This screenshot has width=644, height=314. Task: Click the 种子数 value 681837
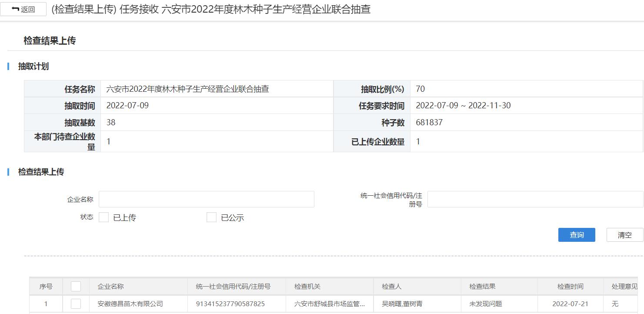[429, 123]
